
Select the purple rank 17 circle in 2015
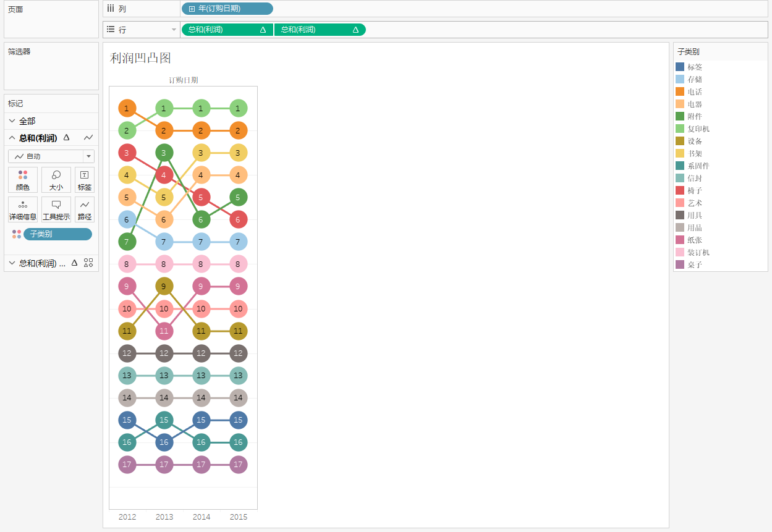pos(238,464)
